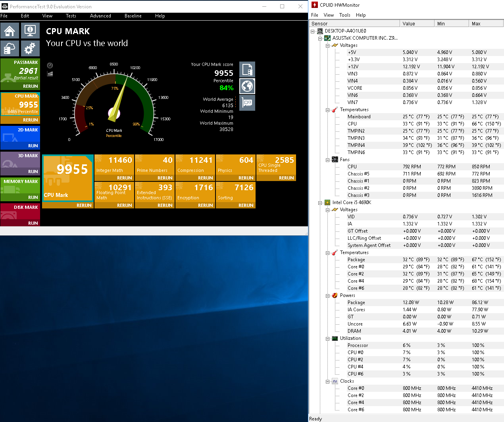Rerun the Extended Instructions (SSE) test

click(165, 205)
